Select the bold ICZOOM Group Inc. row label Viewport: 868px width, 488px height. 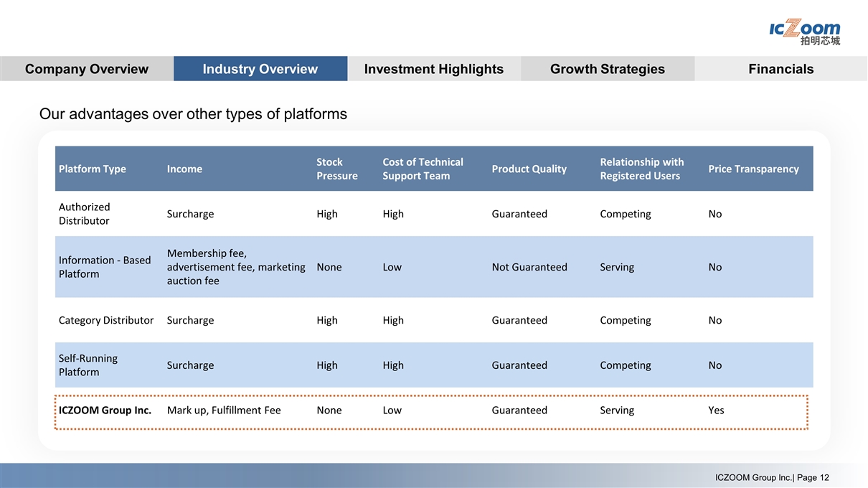click(105, 410)
